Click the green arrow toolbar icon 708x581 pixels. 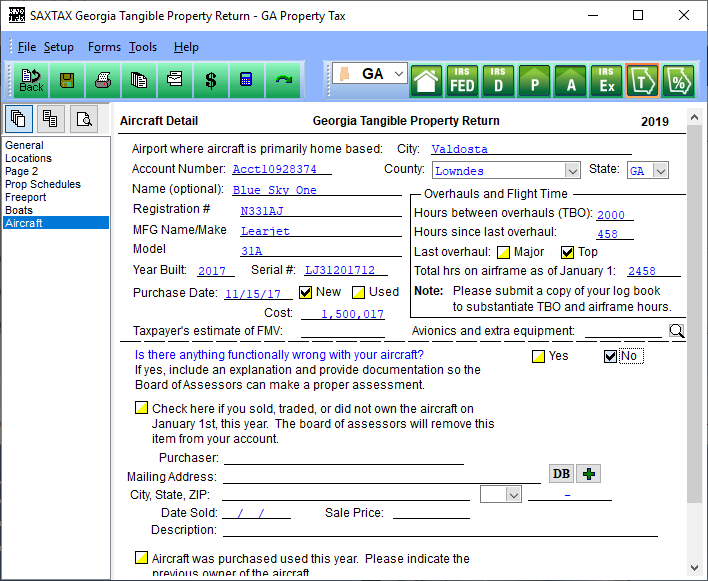pos(283,81)
